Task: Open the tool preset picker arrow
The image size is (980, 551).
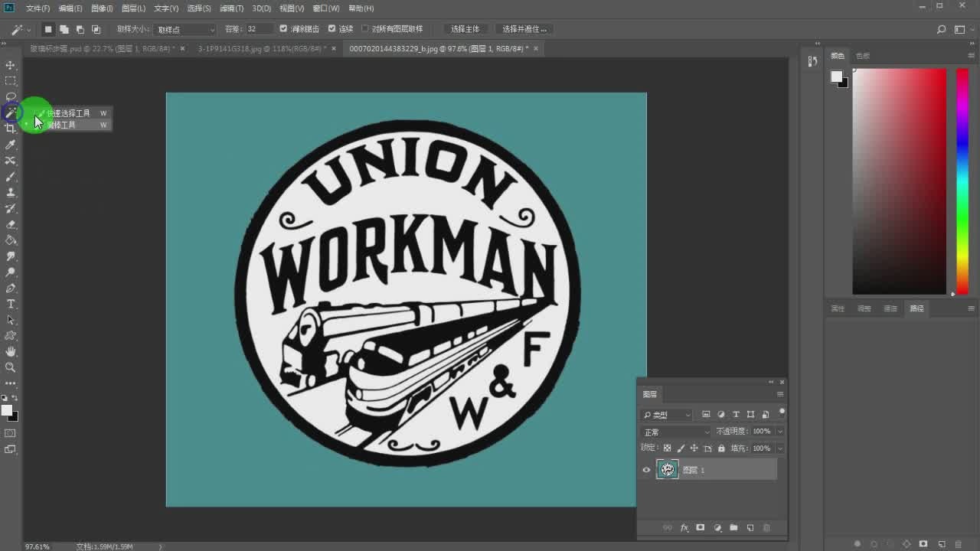Action: tap(29, 30)
